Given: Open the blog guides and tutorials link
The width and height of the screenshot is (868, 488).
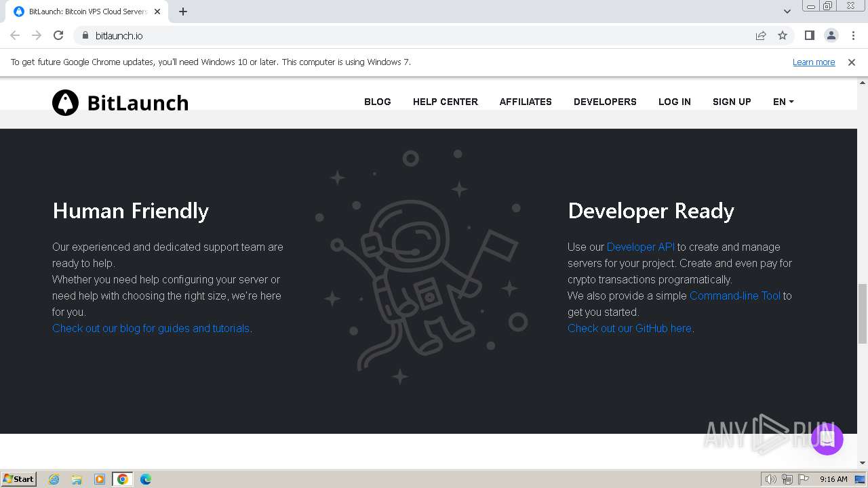Looking at the screenshot, I should (x=151, y=328).
